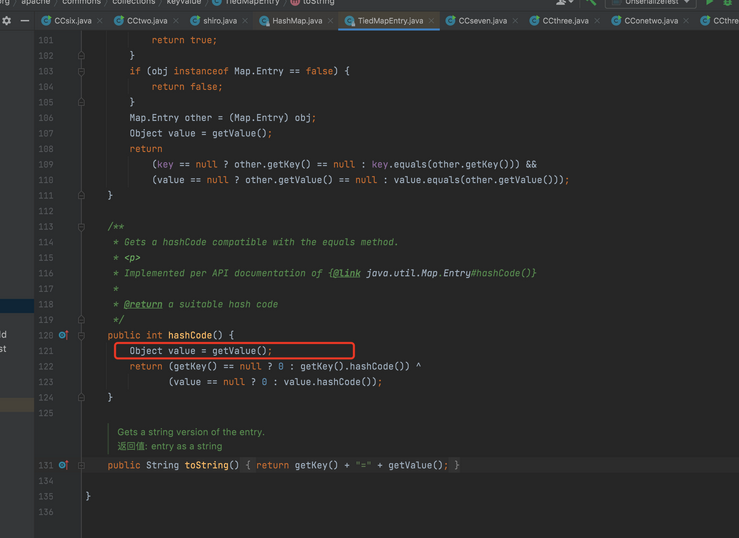Expand the folded toString() method body
This screenshot has height=538, width=739.
81,465
